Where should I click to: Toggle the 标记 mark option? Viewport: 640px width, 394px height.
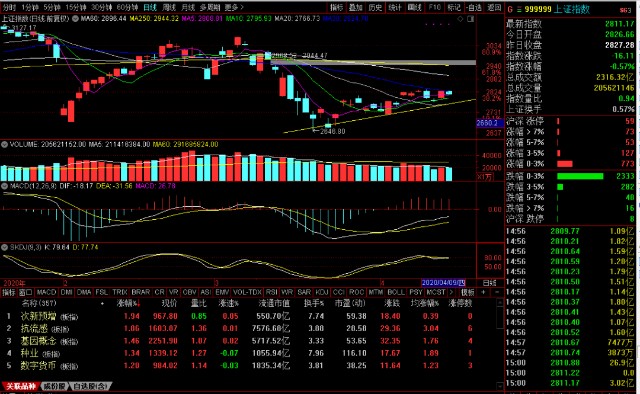coord(454,7)
